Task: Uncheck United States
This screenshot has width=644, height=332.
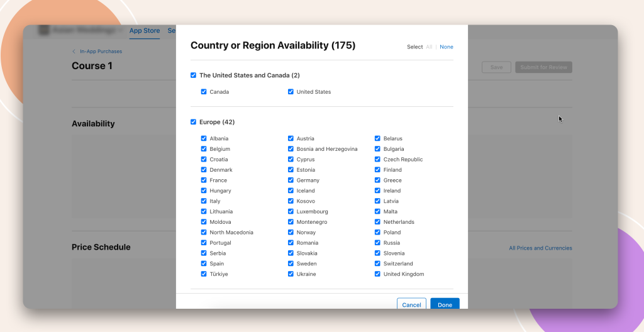Action: [291, 92]
